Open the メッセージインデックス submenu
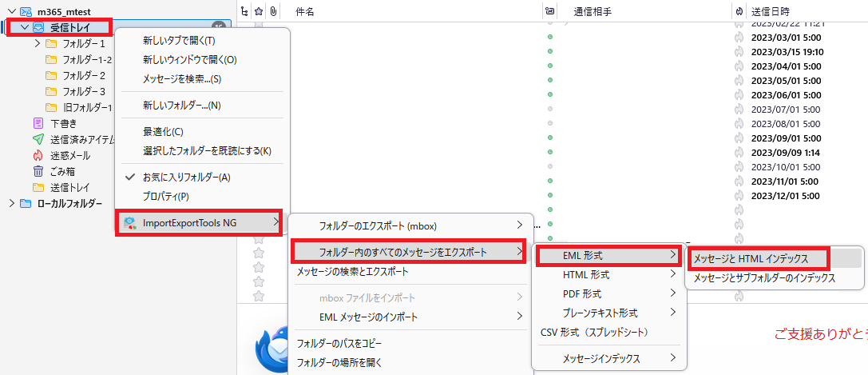 (x=609, y=358)
